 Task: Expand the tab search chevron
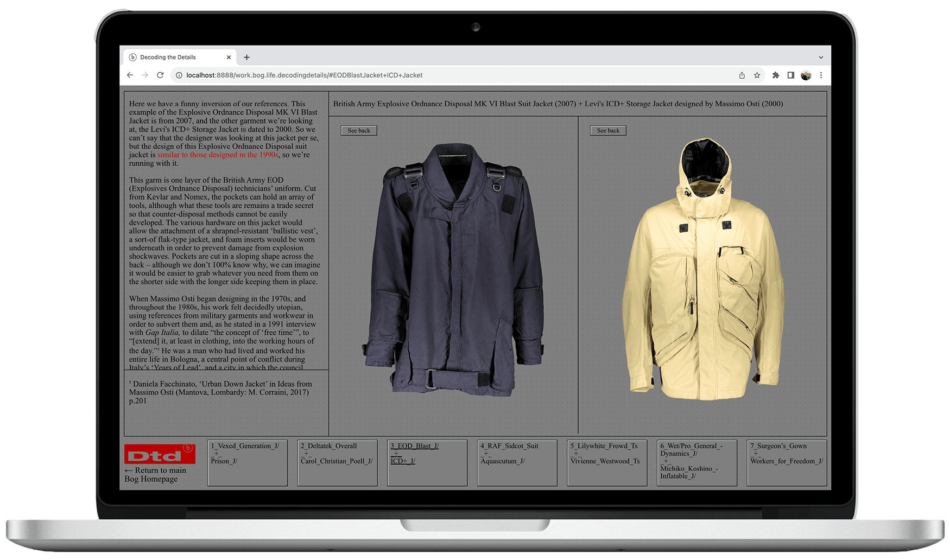[821, 57]
